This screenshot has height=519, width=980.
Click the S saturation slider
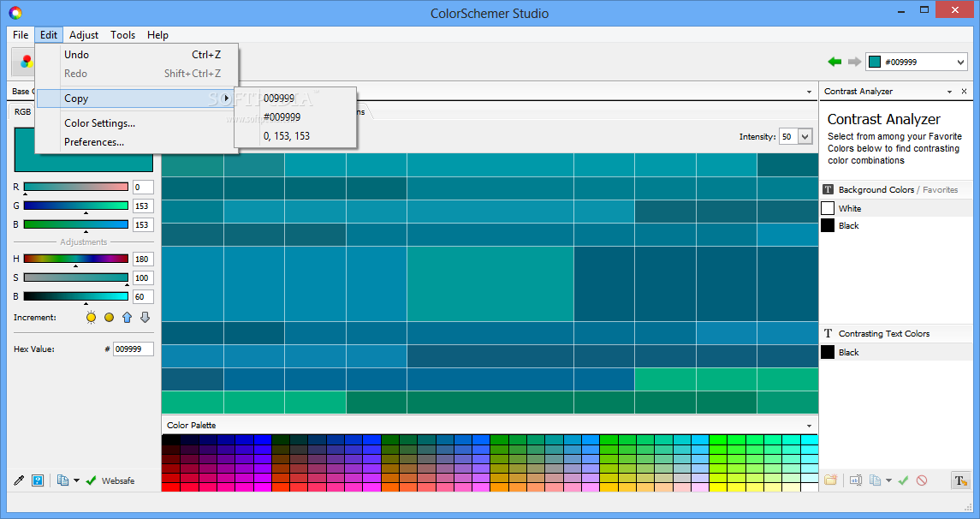(x=75, y=277)
